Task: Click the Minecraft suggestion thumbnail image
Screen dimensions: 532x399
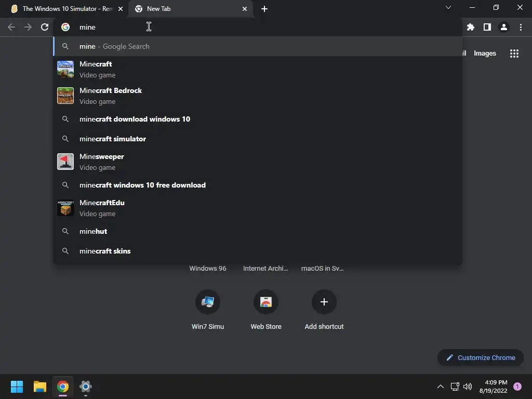Action: [x=65, y=69]
